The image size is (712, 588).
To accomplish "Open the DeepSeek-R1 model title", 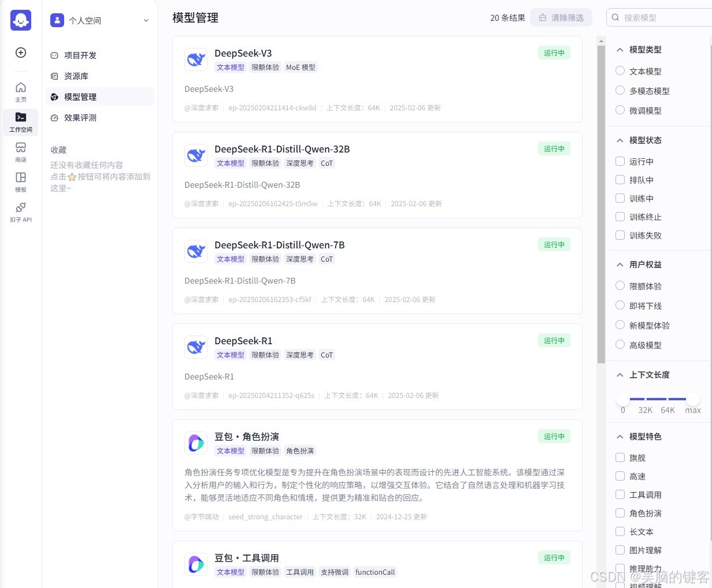I will coord(243,341).
